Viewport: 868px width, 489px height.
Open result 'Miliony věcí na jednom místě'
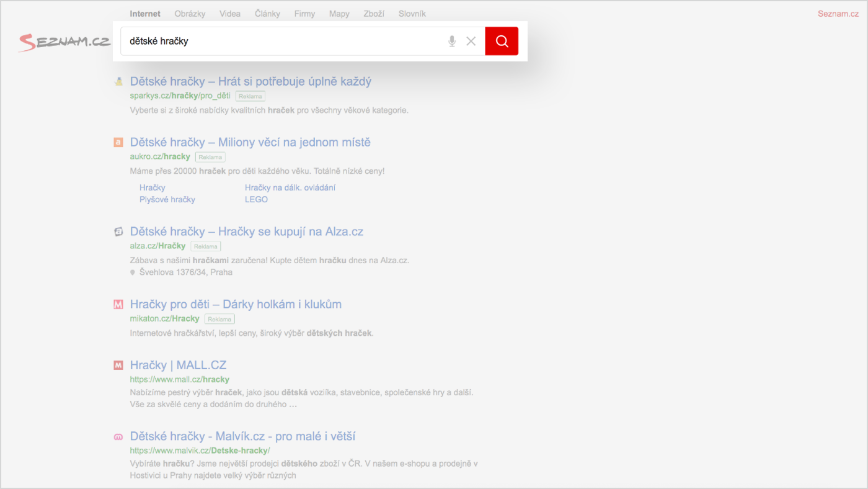pyautogui.click(x=250, y=143)
